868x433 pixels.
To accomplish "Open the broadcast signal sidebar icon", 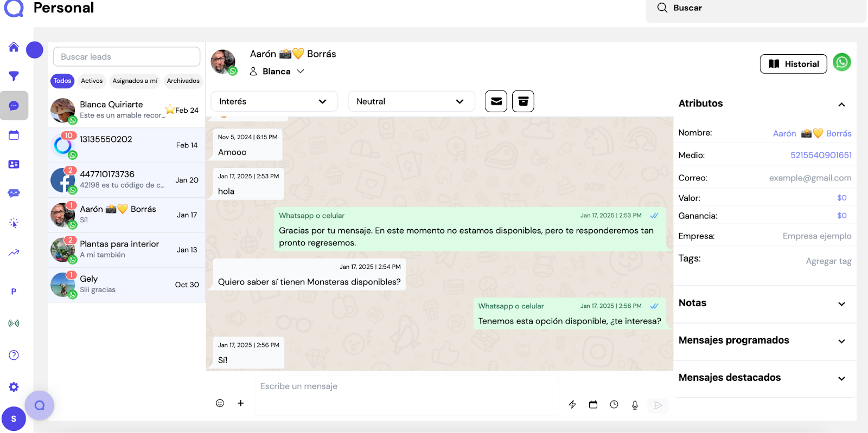I will [x=14, y=324].
